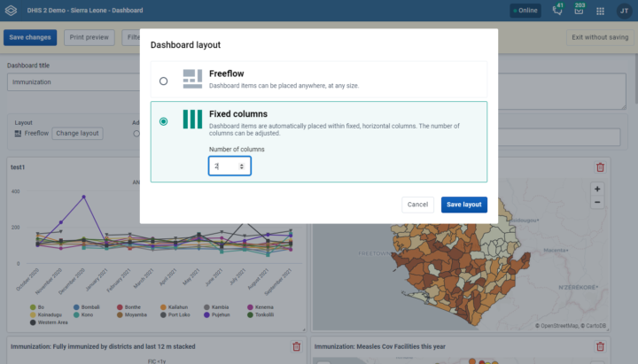Image resolution: width=638 pixels, height=364 pixels.
Task: Toggle the Tonkolili legend entry
Action: (261, 314)
